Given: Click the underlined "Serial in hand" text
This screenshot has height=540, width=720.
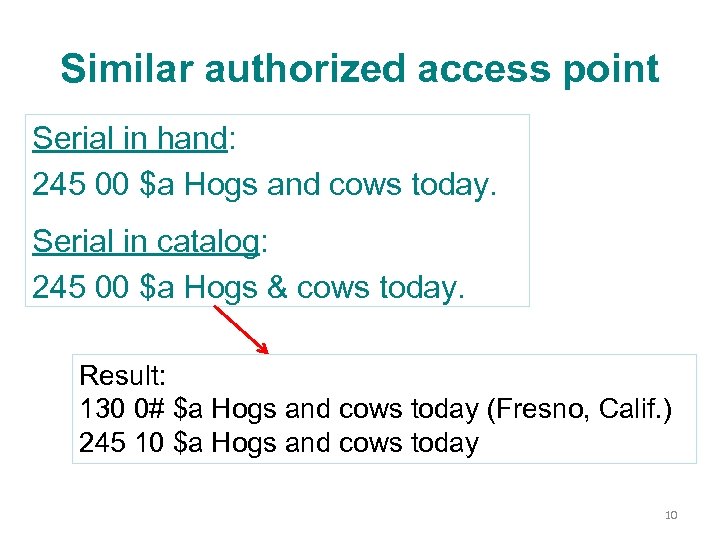Looking at the screenshot, I should pos(130,139).
